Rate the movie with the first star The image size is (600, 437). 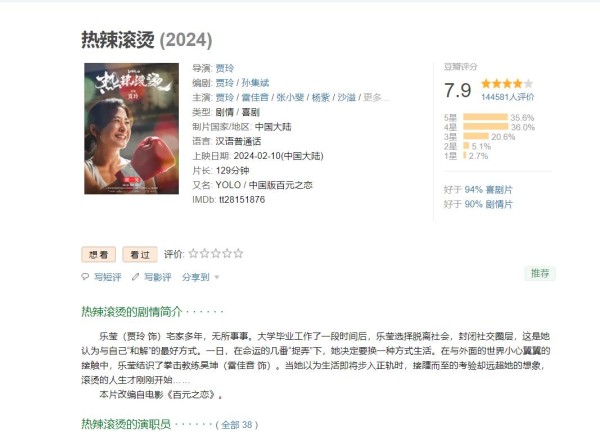(194, 253)
